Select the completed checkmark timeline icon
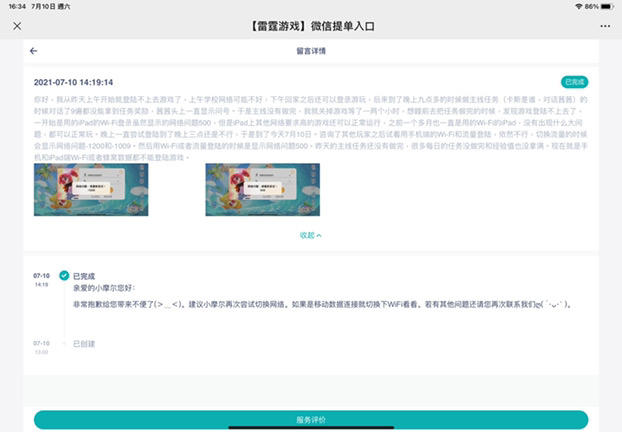 tap(64, 275)
